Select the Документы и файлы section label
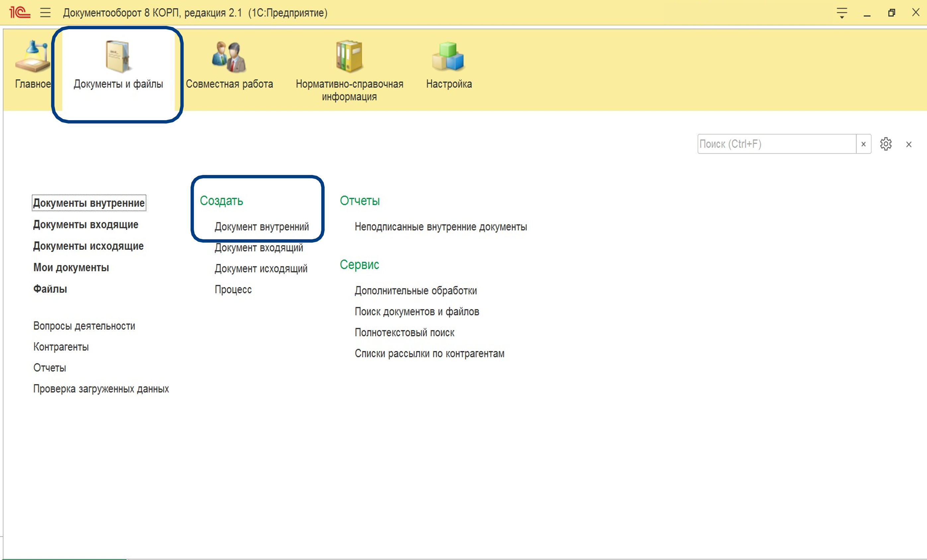This screenshot has width=927, height=560. pyautogui.click(x=118, y=84)
